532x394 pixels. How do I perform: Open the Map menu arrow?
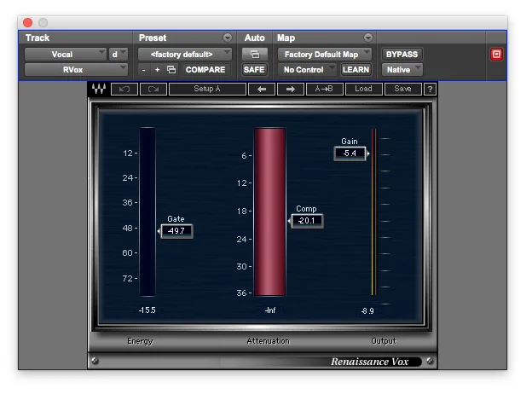pyautogui.click(x=367, y=38)
